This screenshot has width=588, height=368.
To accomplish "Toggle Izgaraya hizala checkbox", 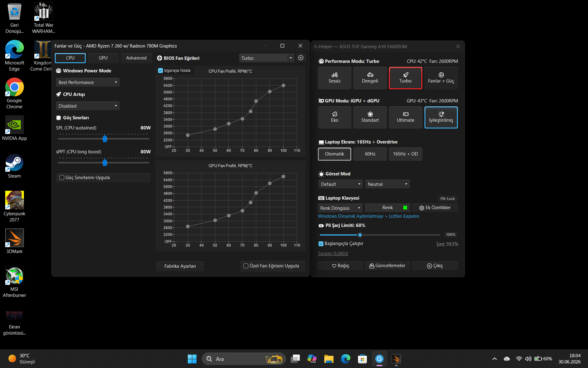I will (x=160, y=71).
